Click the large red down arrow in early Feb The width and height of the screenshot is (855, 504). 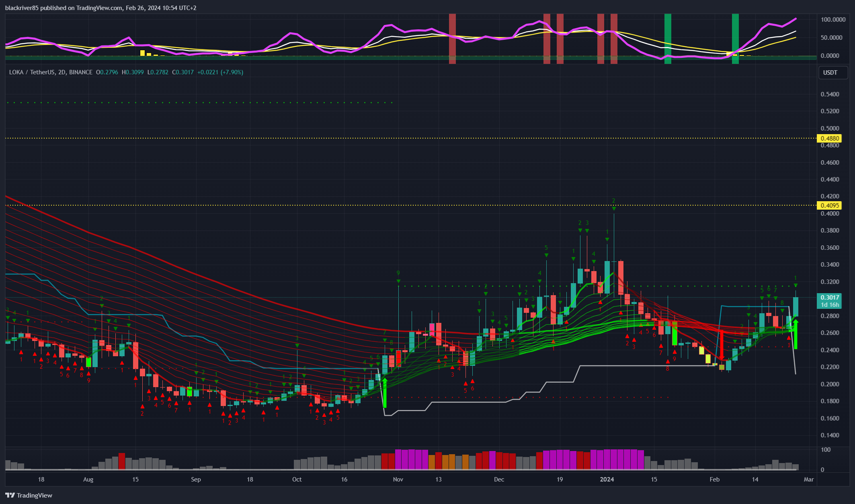click(722, 346)
